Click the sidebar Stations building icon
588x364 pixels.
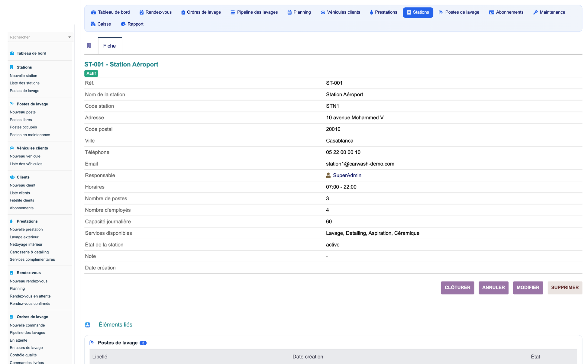click(x=11, y=67)
